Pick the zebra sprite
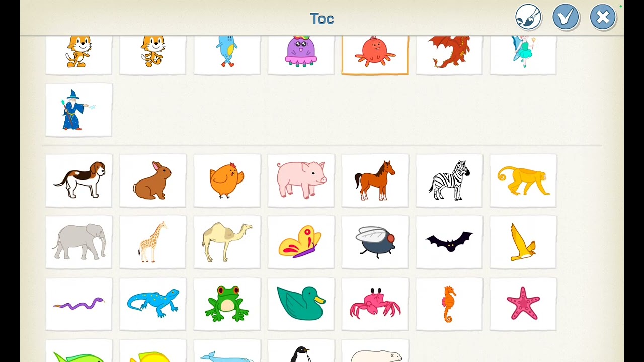The image size is (644, 362). 449,180
